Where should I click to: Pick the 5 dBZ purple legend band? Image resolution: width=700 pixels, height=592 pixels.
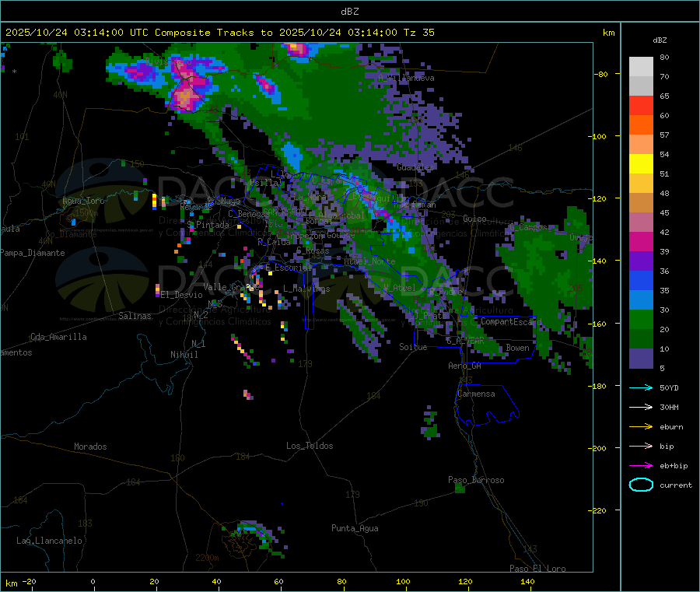(x=641, y=359)
